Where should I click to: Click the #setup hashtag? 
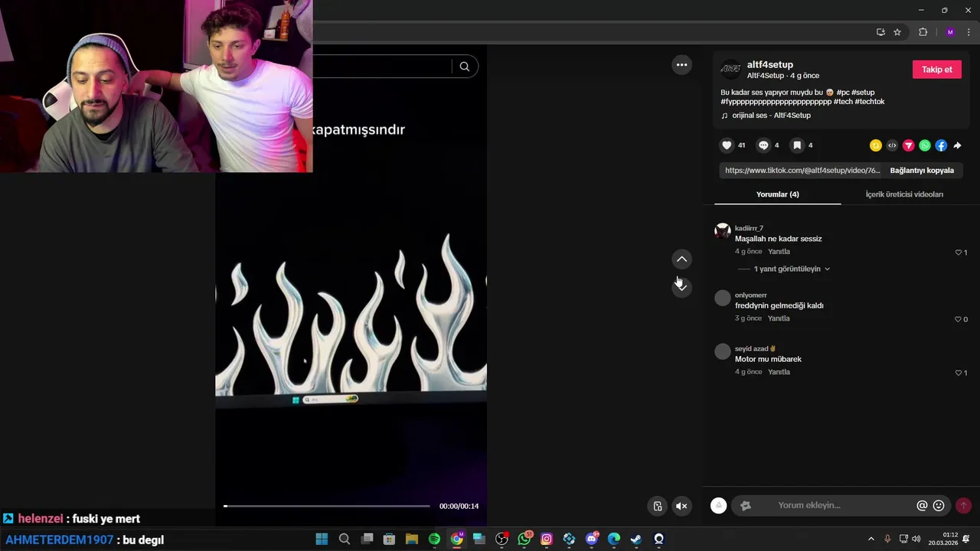pos(863,93)
